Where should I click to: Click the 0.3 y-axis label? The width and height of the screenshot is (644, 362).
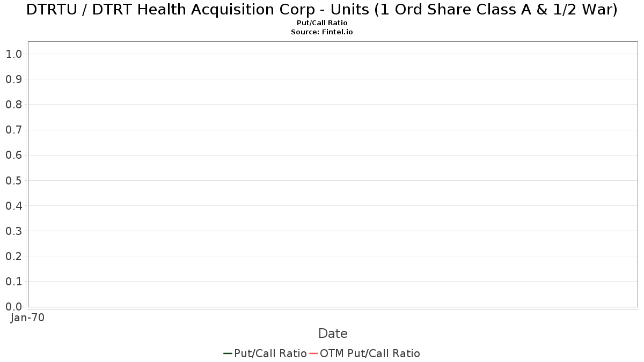(13, 231)
